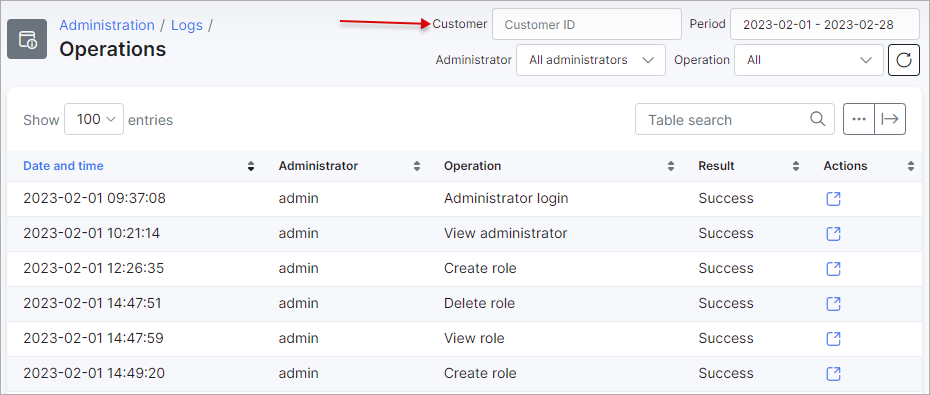The height and width of the screenshot is (395, 930).
Task: Focus the Customer ID input field
Action: point(587,24)
